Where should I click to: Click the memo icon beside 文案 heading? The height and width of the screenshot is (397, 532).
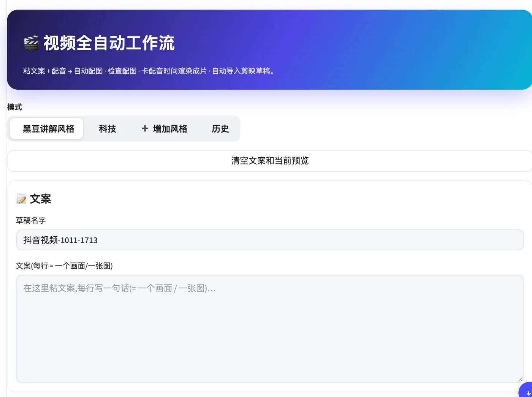tap(21, 199)
